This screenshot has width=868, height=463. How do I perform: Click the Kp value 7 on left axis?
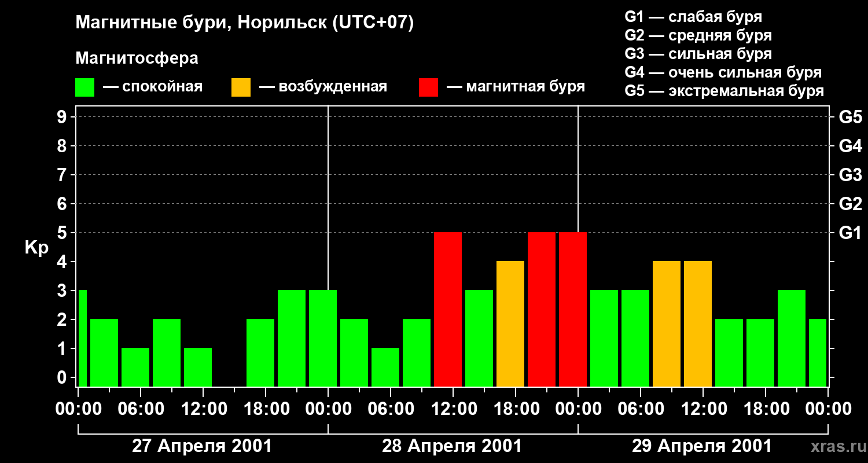click(63, 175)
